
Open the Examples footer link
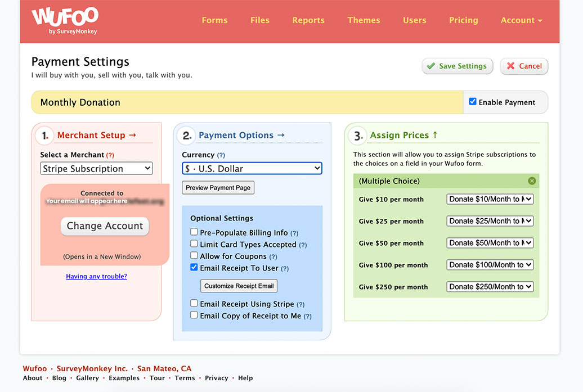click(x=124, y=378)
